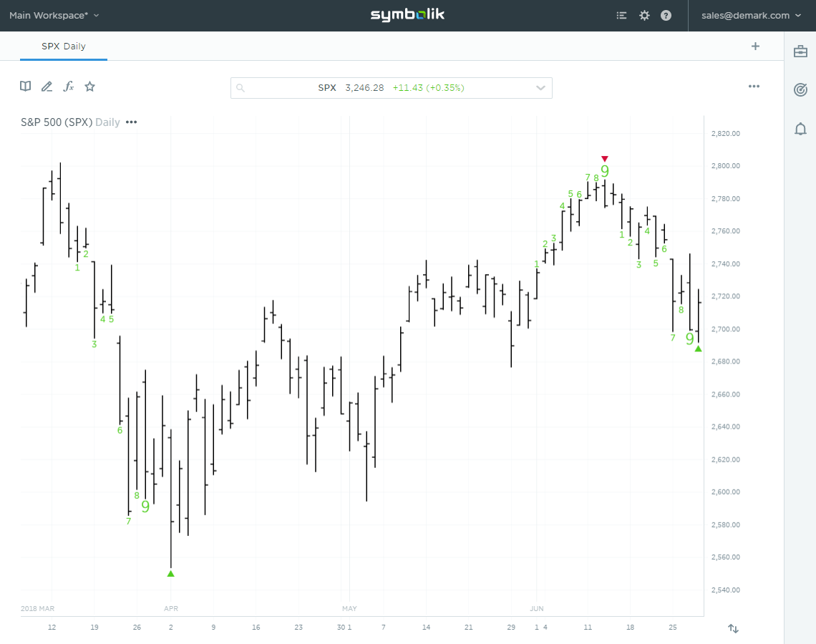Open the help question mark
Image resolution: width=816 pixels, height=644 pixels.
(666, 14)
